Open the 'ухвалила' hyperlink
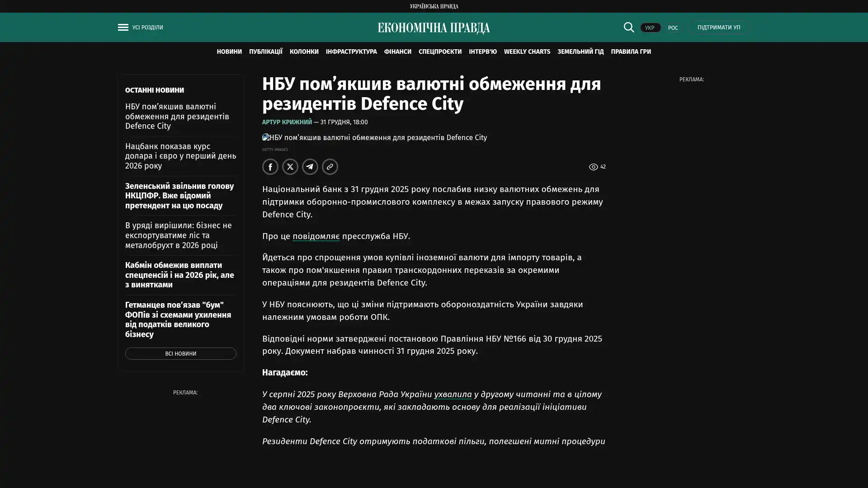The height and width of the screenshot is (488, 868). click(453, 394)
